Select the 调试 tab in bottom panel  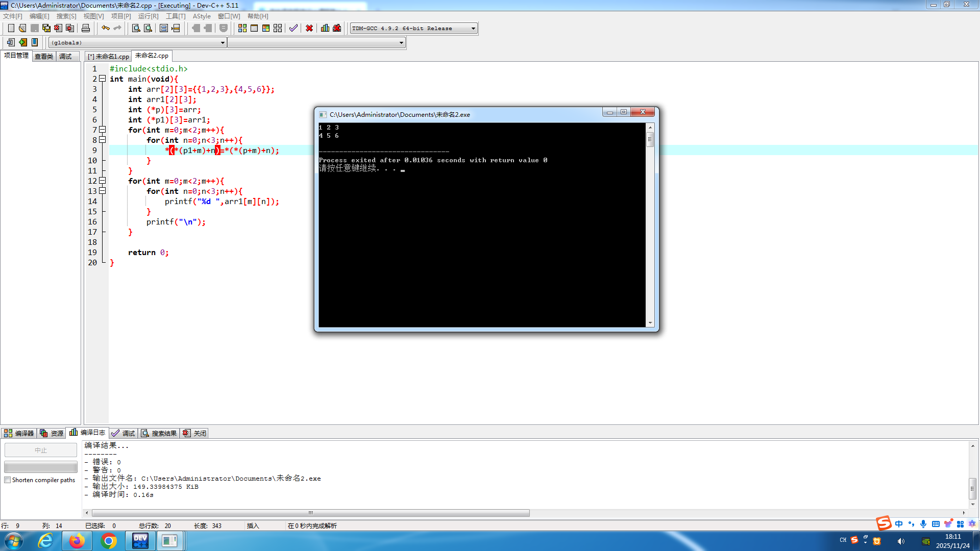pos(123,433)
